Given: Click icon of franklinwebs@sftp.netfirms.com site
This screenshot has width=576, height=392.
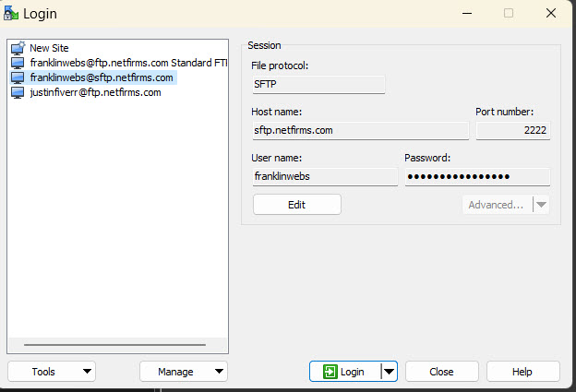Looking at the screenshot, I should pos(18,77).
